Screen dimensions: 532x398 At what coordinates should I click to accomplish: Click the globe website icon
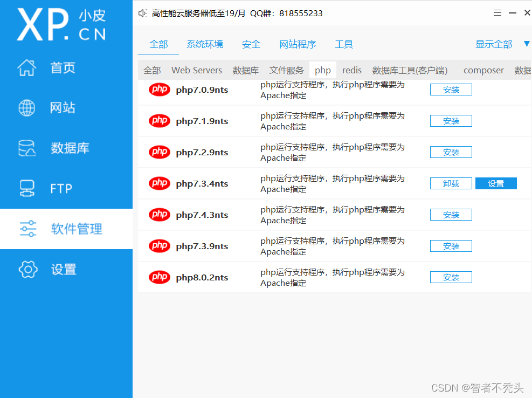(27, 108)
